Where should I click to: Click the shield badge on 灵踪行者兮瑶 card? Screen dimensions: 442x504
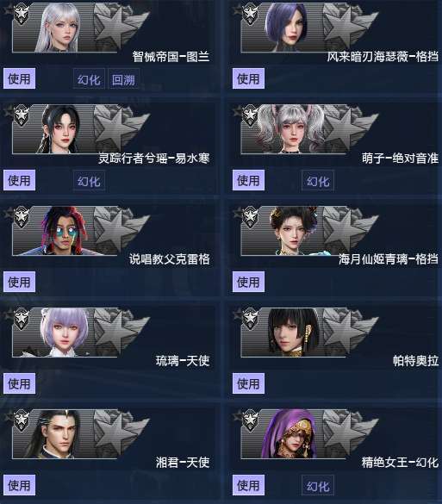tap(22, 115)
